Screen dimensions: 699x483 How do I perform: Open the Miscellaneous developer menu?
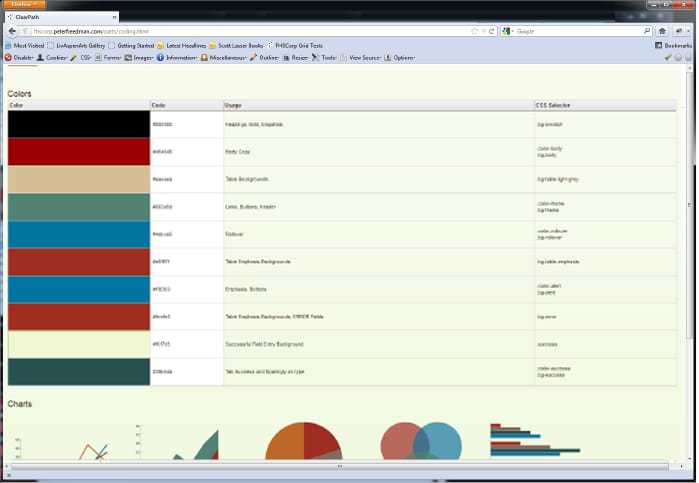coord(224,58)
